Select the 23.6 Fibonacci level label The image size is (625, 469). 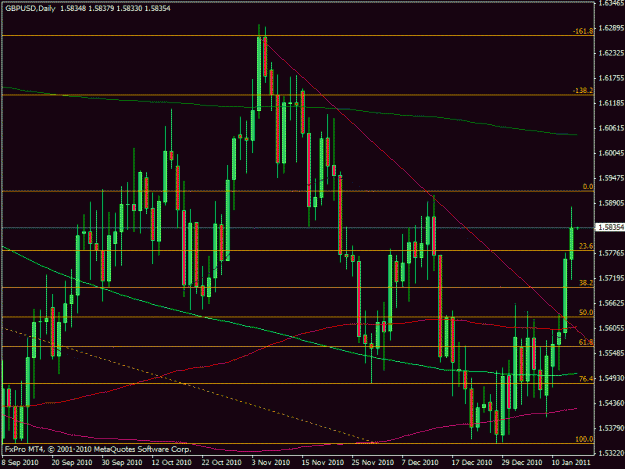(x=586, y=246)
